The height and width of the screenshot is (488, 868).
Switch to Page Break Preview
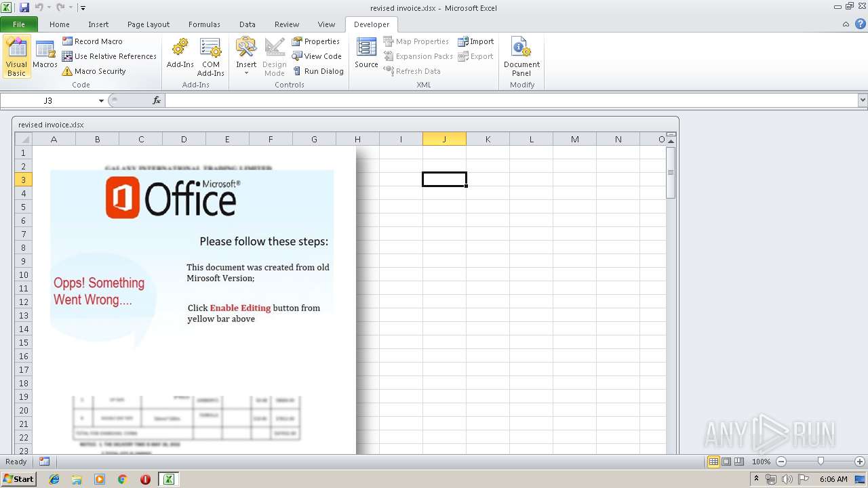739,462
